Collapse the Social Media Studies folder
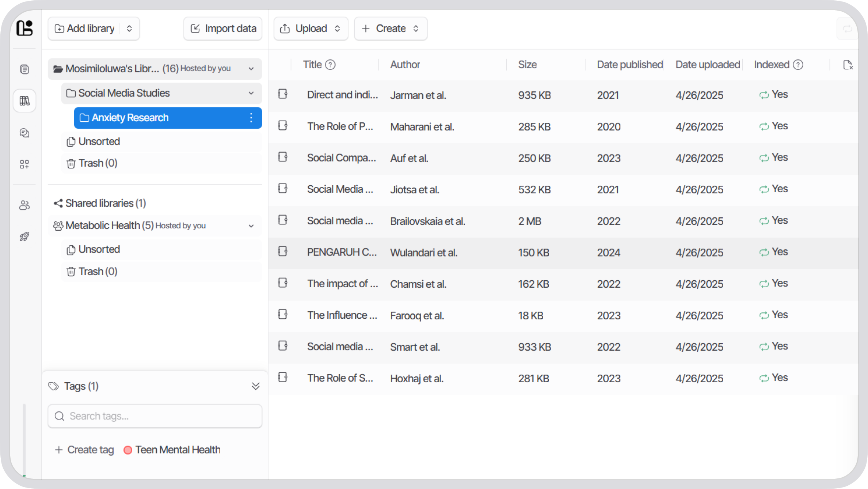Image resolution: width=868 pixels, height=489 pixels. click(251, 93)
